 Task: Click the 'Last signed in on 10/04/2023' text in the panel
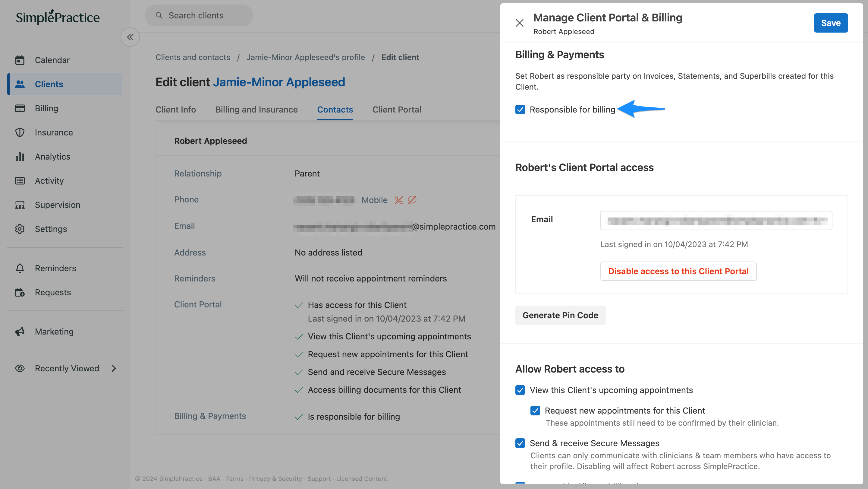[x=674, y=244]
